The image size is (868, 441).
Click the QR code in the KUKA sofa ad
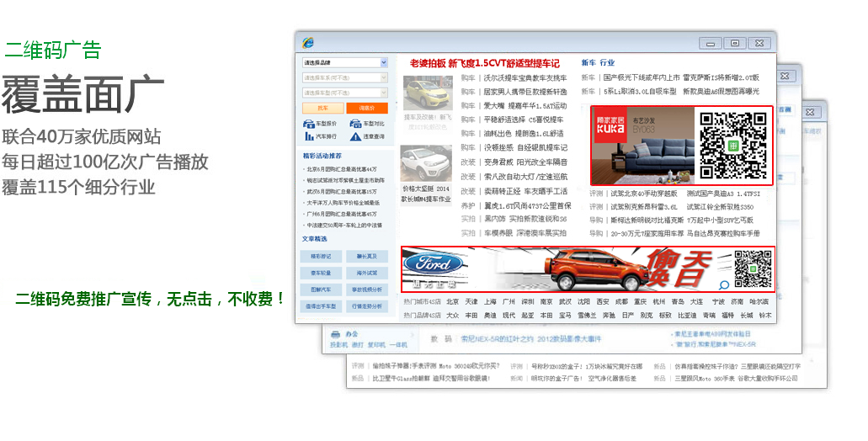[733, 146]
